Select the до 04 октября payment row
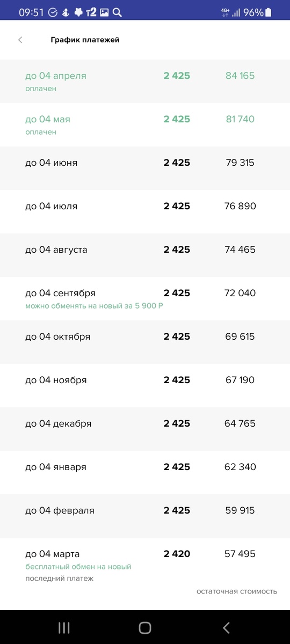Viewport: 290px width, 644px height. click(x=145, y=342)
